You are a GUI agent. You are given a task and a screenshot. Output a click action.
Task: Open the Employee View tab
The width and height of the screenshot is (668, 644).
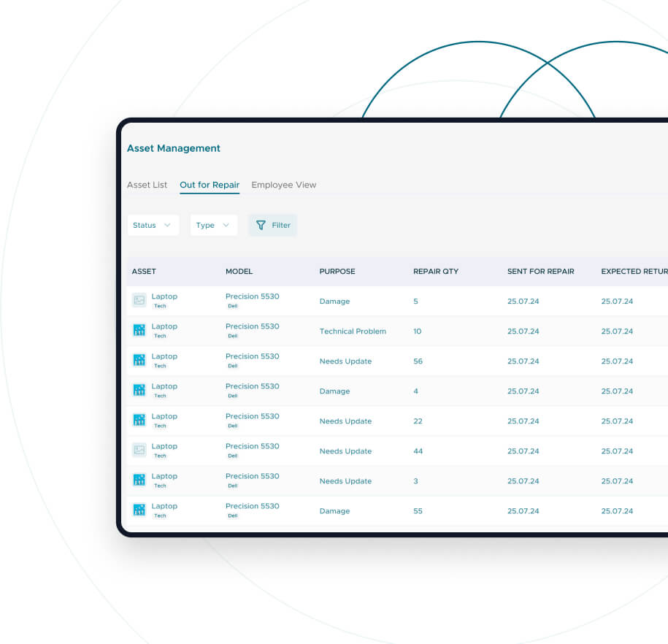283,185
